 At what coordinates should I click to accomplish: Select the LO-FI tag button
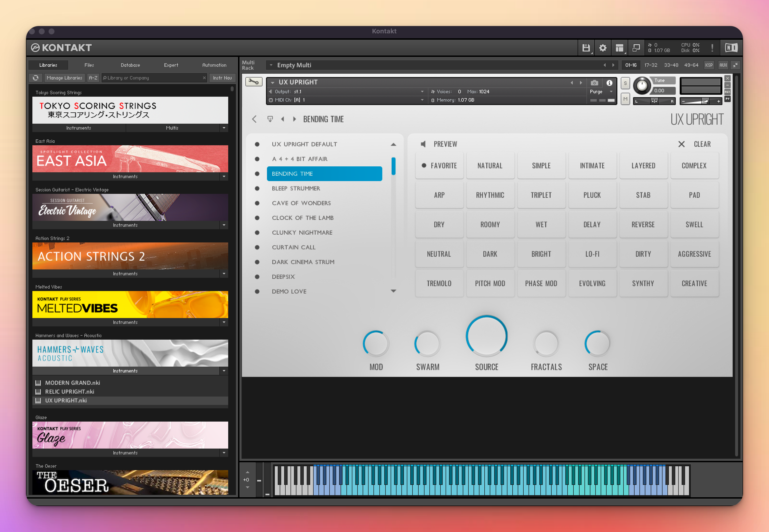point(592,254)
